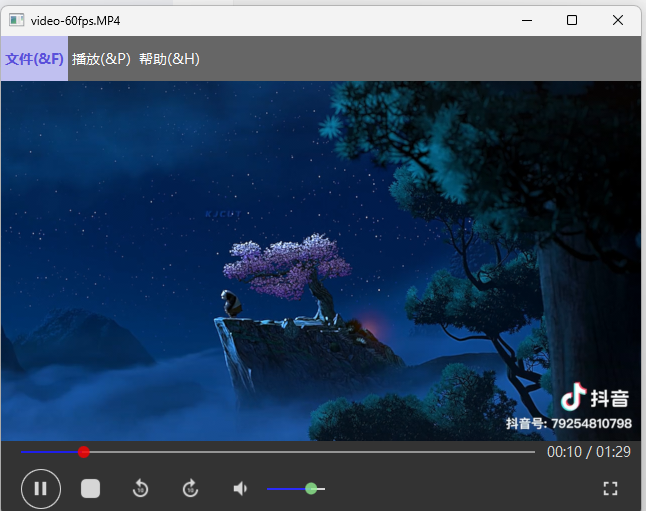The width and height of the screenshot is (646, 511).
Task: Minimize the player window
Action: [x=527, y=20]
